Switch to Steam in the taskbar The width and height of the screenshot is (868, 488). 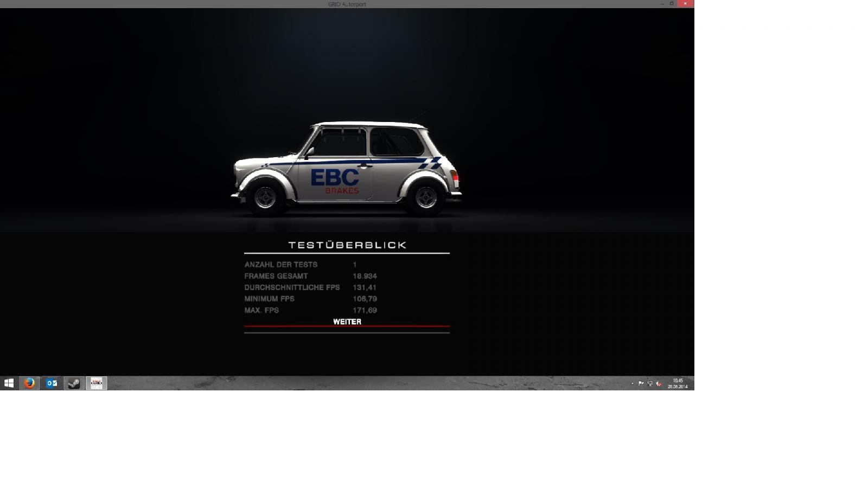point(74,383)
